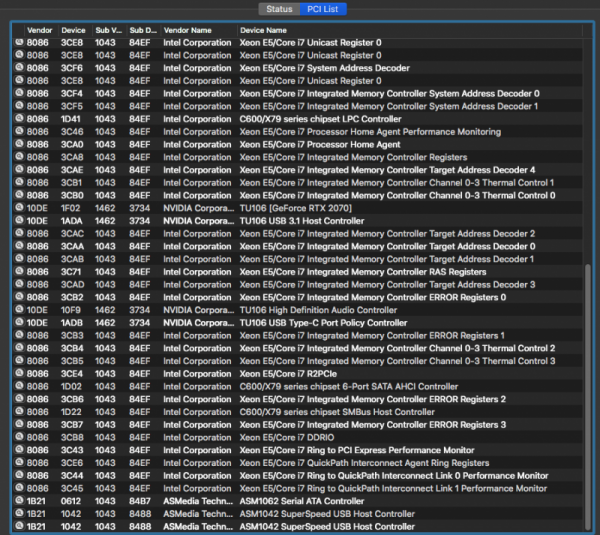Image resolution: width=600 pixels, height=535 pixels.
Task: Sort by the Device Name column header
Action: [266, 31]
